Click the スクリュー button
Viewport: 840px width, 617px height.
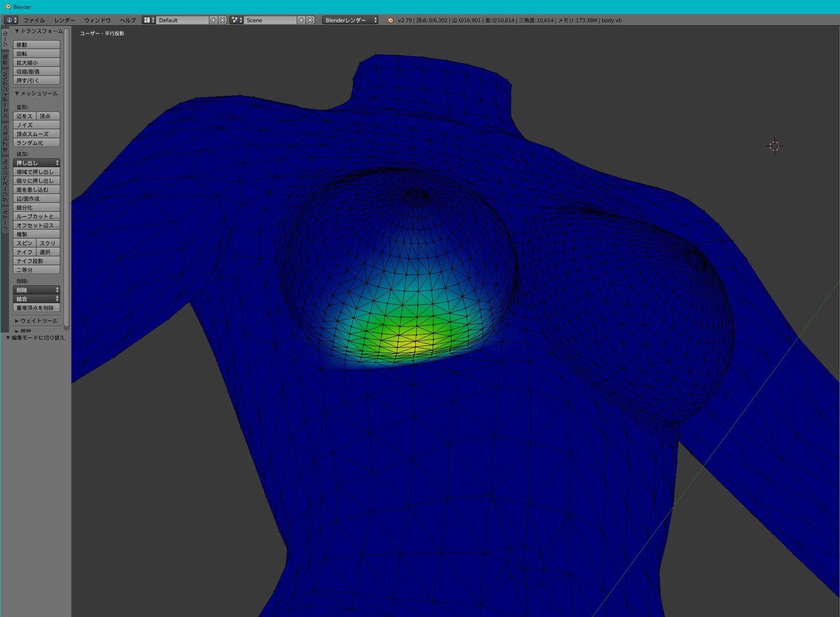[x=48, y=243]
